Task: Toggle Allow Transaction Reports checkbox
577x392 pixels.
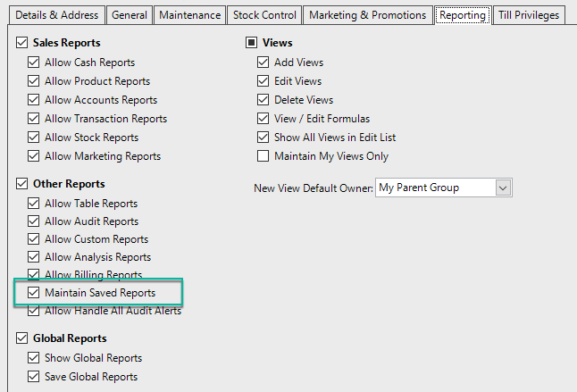Action: [34, 119]
